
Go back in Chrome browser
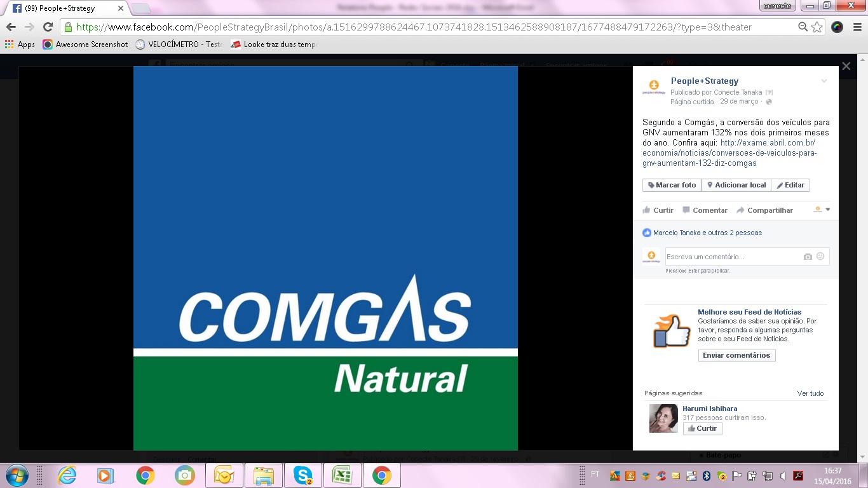11,27
